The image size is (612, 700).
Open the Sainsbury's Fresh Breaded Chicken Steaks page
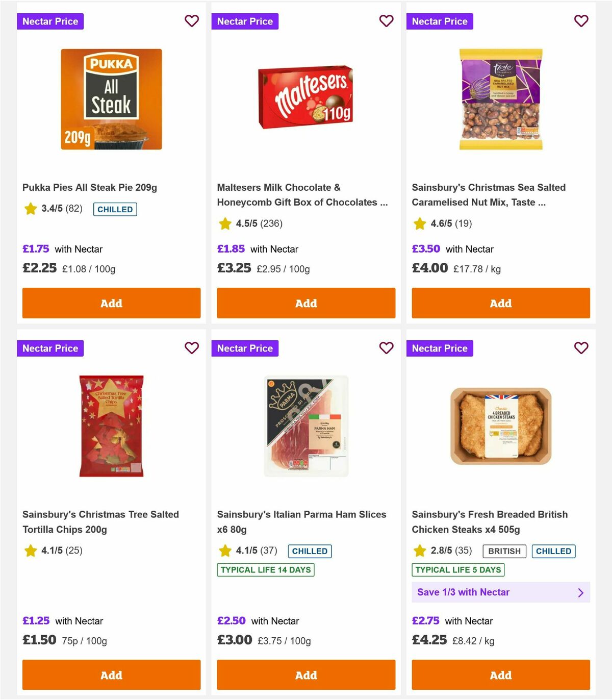(x=490, y=521)
